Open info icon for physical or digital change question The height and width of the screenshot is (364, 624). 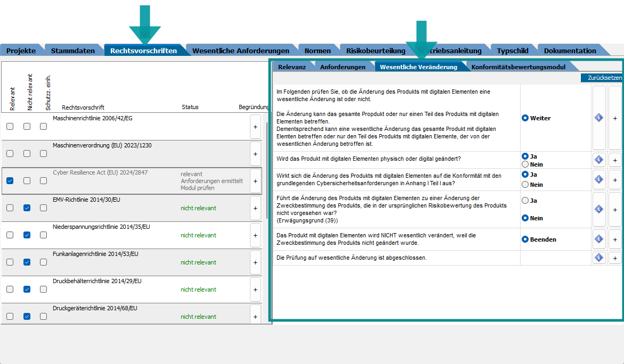click(598, 160)
